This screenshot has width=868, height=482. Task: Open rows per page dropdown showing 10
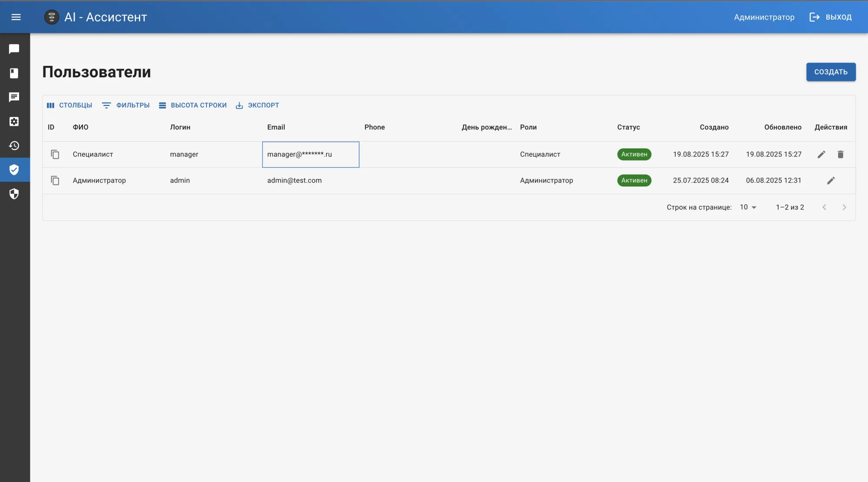click(x=748, y=207)
